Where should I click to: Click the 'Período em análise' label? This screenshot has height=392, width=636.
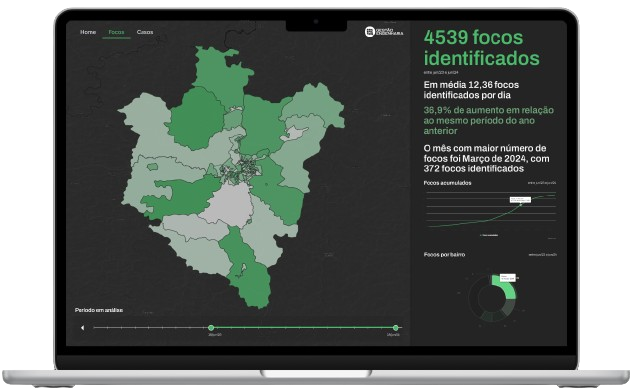coord(99,310)
